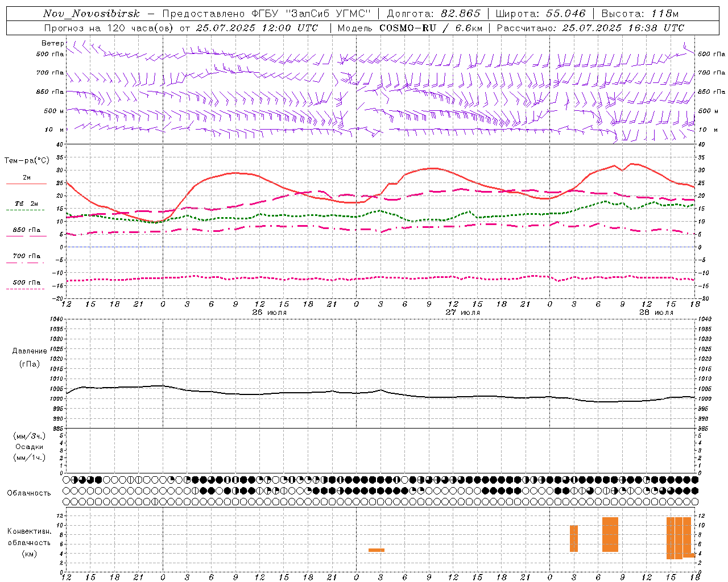Click the small orange convective bar on 27 июля

[377, 550]
